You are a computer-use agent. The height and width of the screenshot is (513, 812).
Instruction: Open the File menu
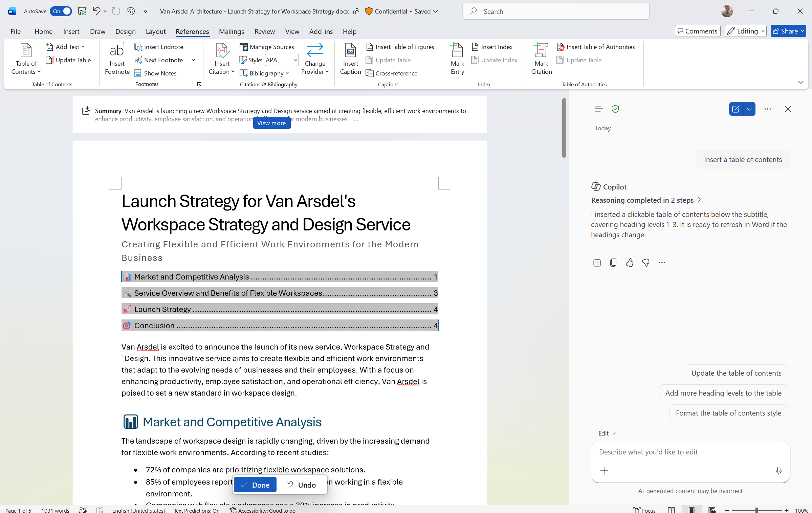point(16,31)
